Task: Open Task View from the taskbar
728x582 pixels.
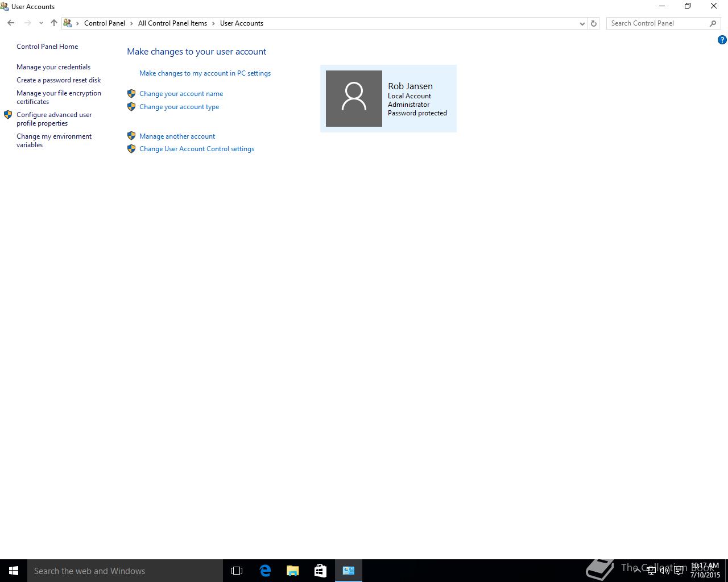Action: click(237, 571)
